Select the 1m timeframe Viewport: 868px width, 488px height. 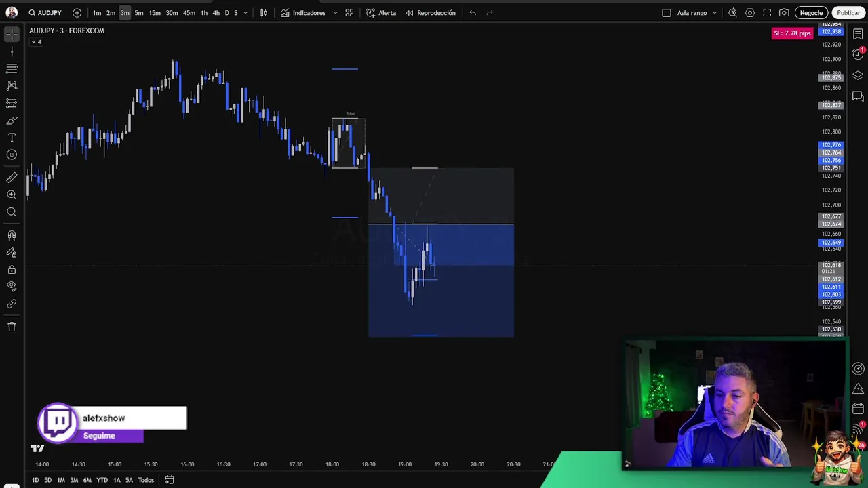97,12
